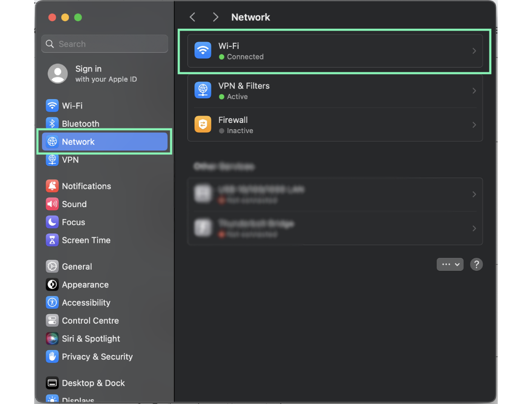
Task: Click the Sound speaker icon
Action: [x=52, y=204]
